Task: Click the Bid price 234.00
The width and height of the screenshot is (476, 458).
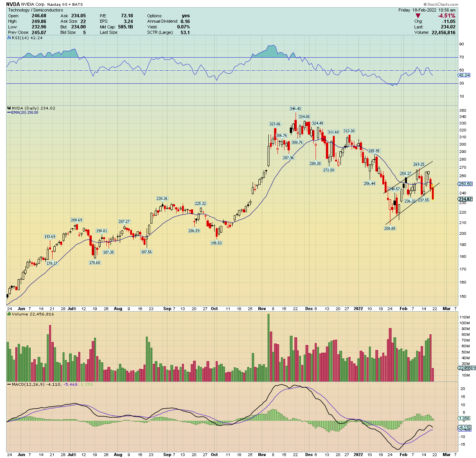Action: [x=78, y=27]
